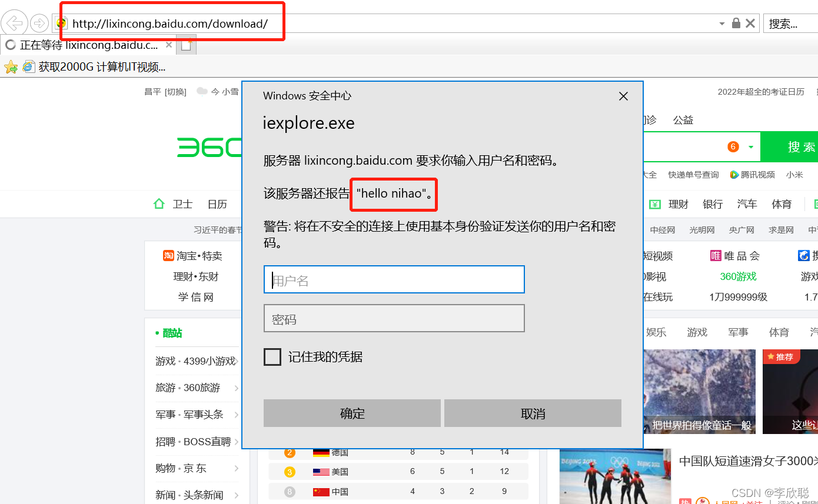Expand the 游戏·4399小游戏 row chevron
The width and height of the screenshot is (818, 504).
pos(236,361)
